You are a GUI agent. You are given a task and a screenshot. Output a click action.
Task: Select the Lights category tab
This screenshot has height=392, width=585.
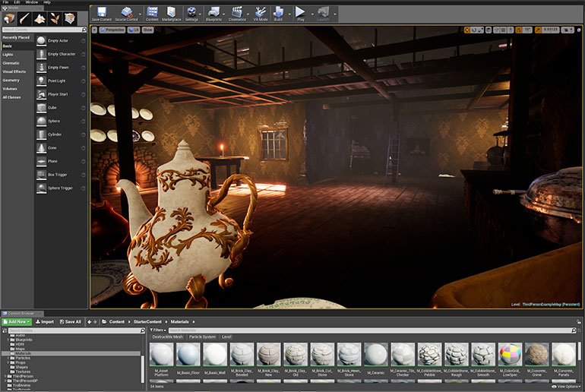tap(8, 55)
